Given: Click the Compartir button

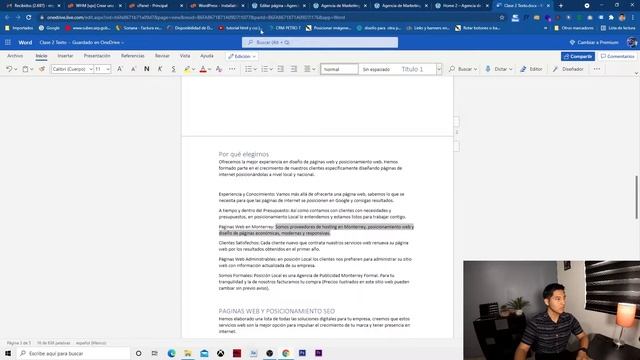Looking at the screenshot, I should coord(578,56).
